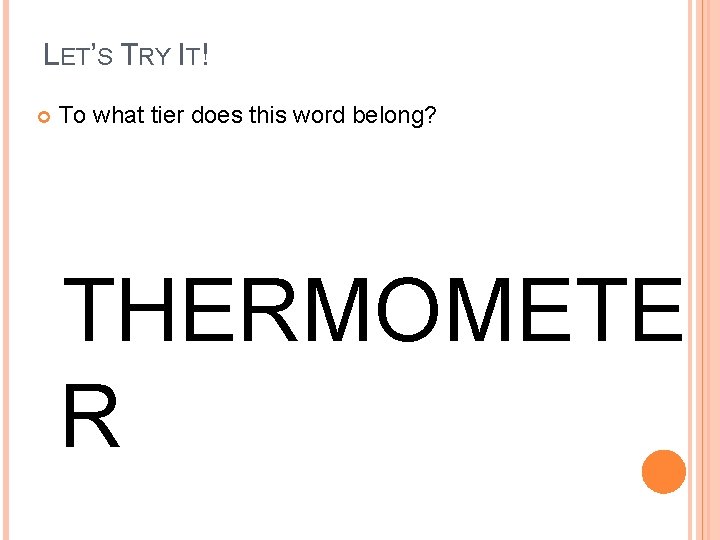Select the word "Try" in the title

coord(146,55)
